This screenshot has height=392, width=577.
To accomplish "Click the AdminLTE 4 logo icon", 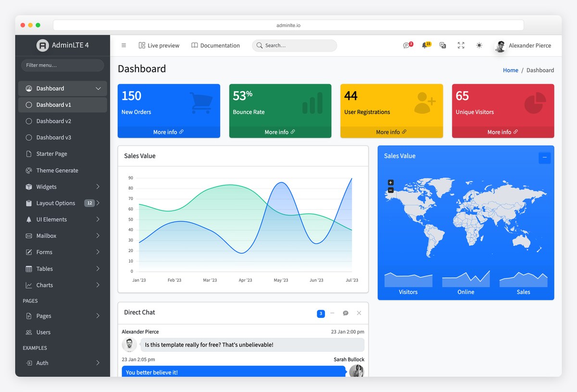I will tap(43, 45).
